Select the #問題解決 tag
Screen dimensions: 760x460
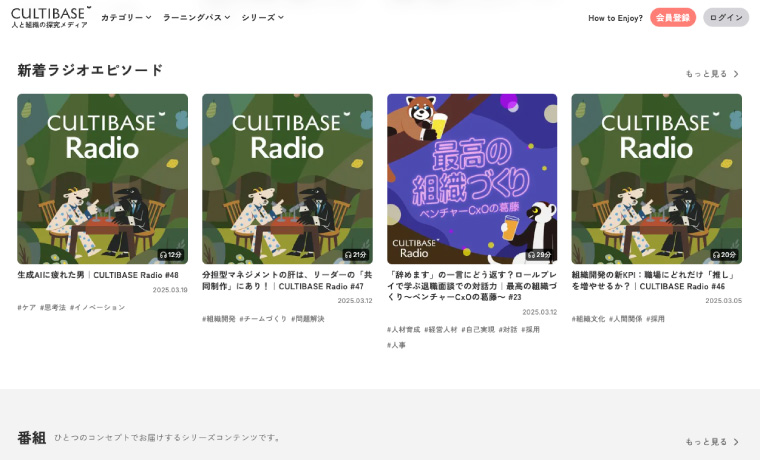click(308, 318)
